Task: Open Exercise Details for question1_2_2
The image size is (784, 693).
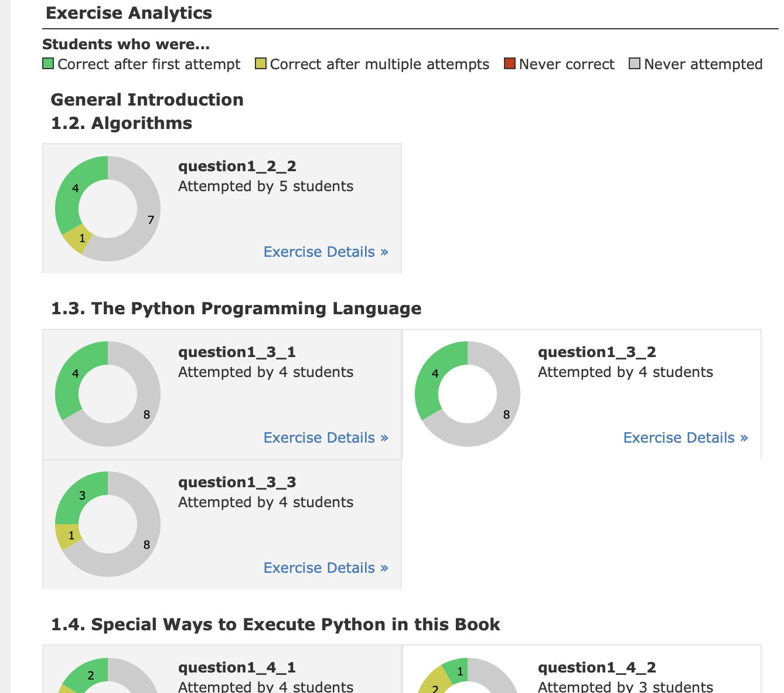Action: (x=326, y=252)
